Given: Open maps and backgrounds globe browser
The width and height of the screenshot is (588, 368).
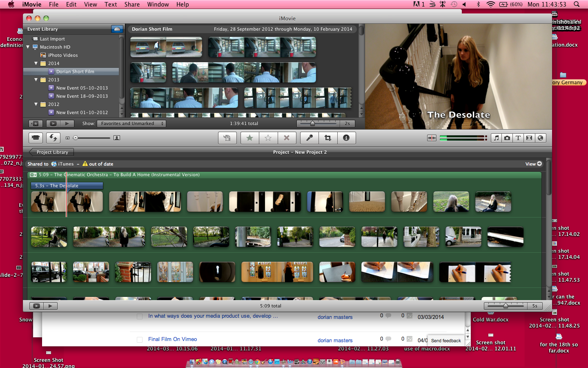Looking at the screenshot, I should [540, 138].
